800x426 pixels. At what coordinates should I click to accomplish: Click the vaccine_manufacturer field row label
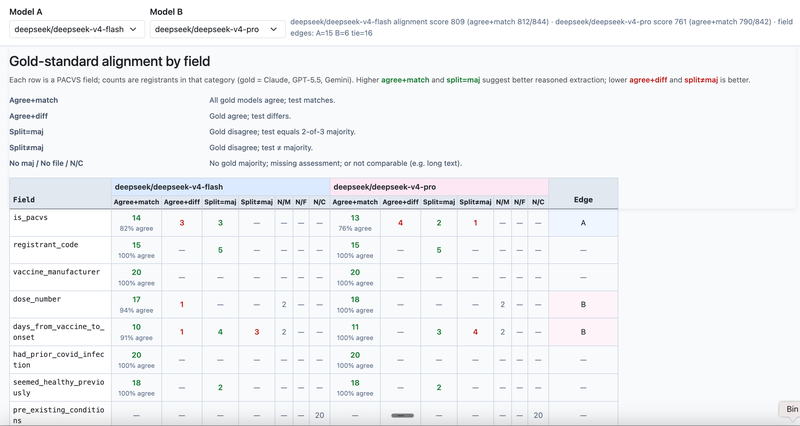[x=56, y=272]
